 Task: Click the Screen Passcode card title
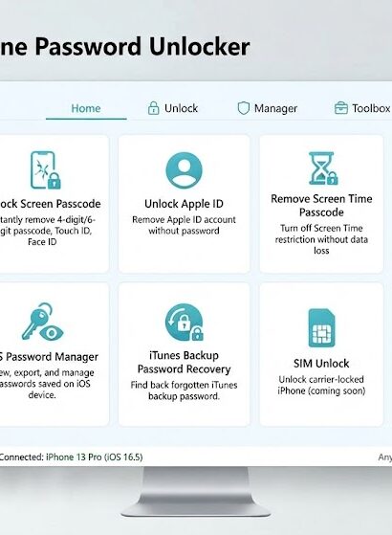click(x=50, y=204)
